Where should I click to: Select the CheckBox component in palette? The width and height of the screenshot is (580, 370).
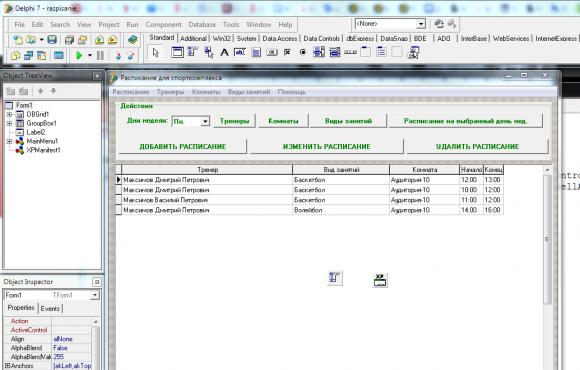click(x=287, y=52)
